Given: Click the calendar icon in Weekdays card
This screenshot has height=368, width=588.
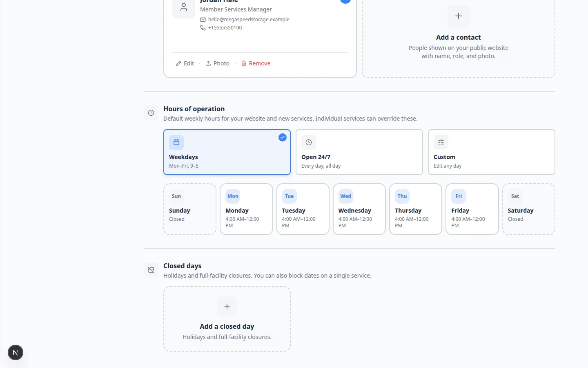Looking at the screenshot, I should point(176,142).
